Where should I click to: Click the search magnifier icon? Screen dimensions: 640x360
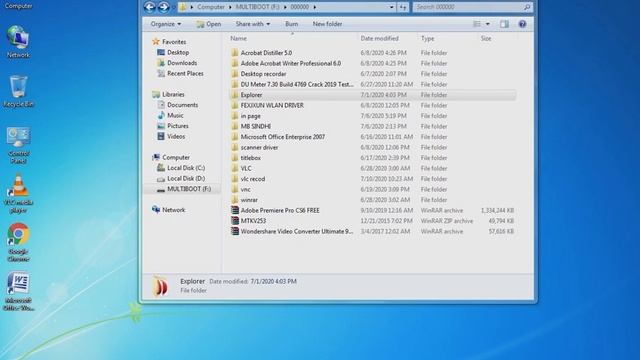tap(527, 7)
